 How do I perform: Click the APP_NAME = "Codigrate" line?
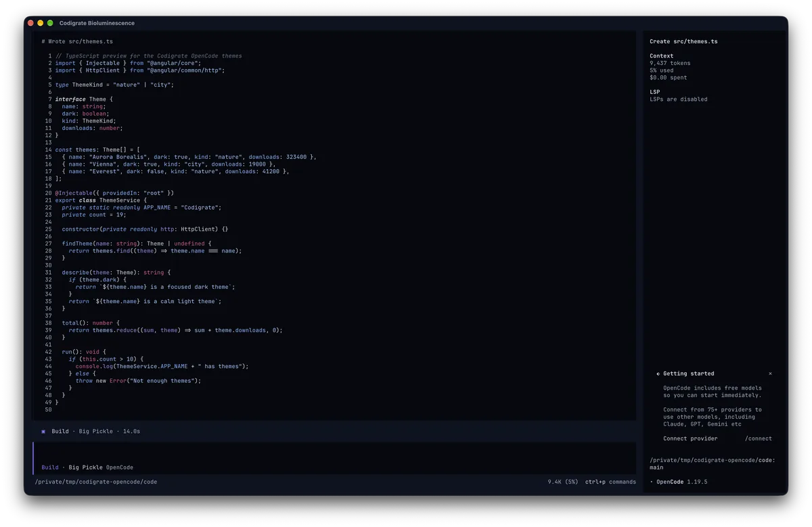tap(142, 208)
